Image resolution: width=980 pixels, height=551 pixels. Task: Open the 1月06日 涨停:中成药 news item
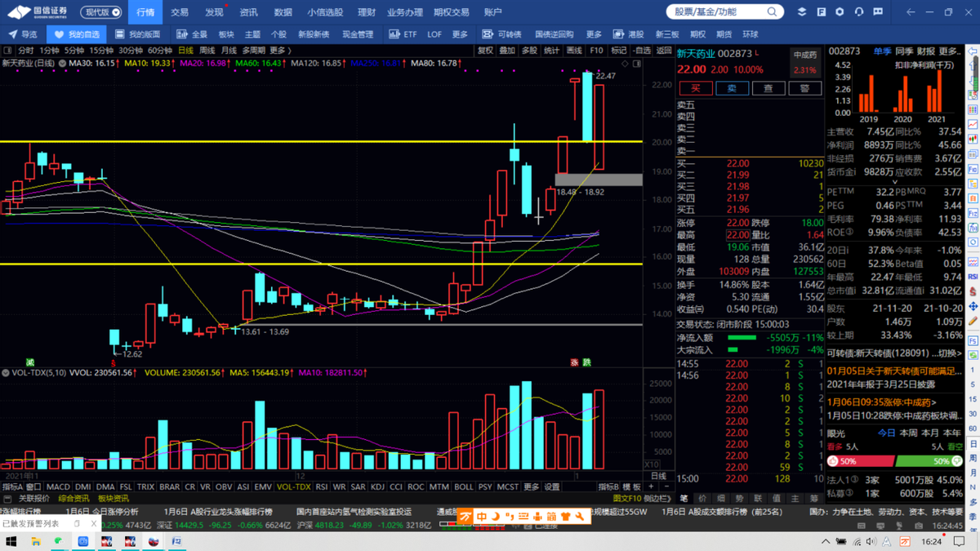point(881,402)
